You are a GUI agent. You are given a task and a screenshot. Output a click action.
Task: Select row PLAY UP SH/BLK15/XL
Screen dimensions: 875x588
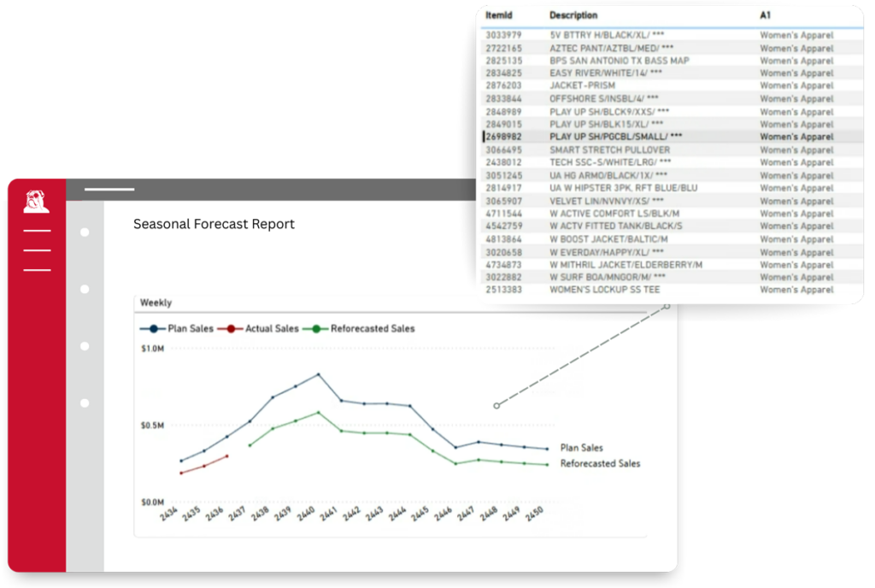(672, 124)
